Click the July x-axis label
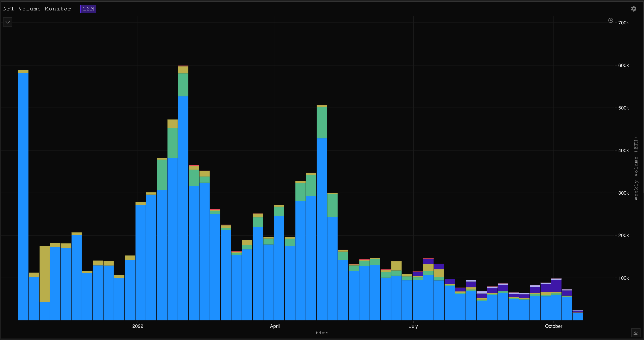The image size is (644, 340). point(413,326)
